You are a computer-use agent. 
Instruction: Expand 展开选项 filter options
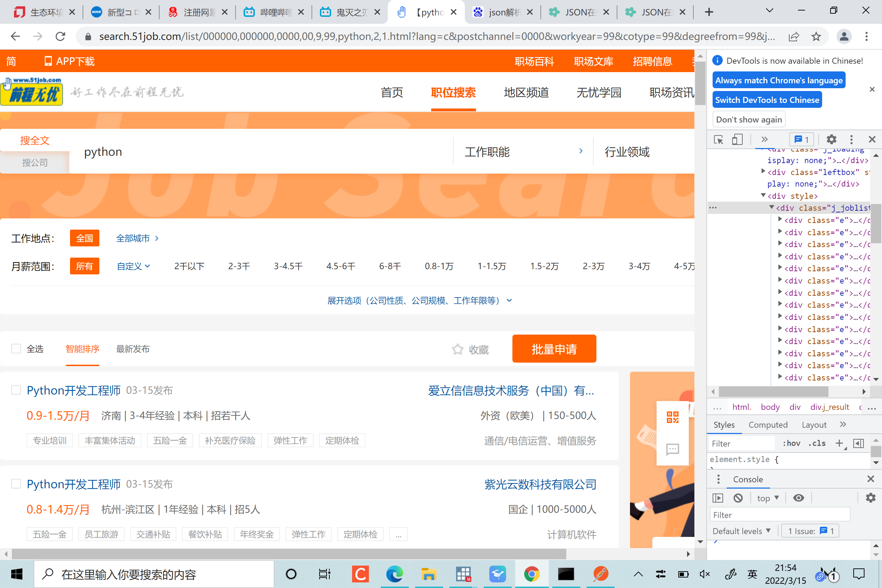(420, 300)
